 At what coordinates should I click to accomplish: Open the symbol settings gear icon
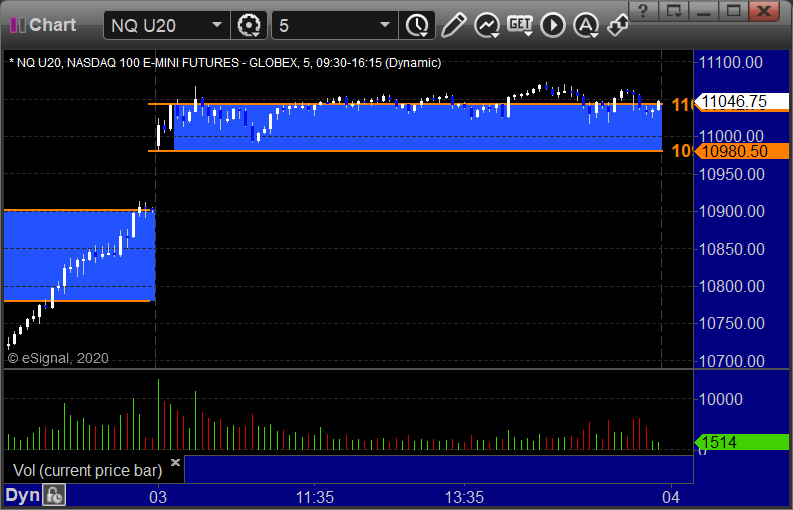[248, 25]
